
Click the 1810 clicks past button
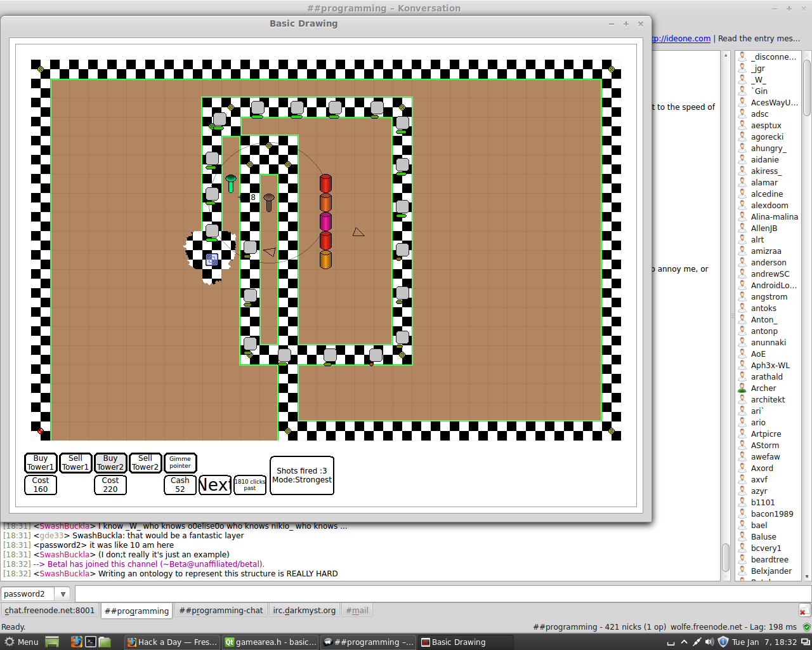pyautogui.click(x=250, y=485)
